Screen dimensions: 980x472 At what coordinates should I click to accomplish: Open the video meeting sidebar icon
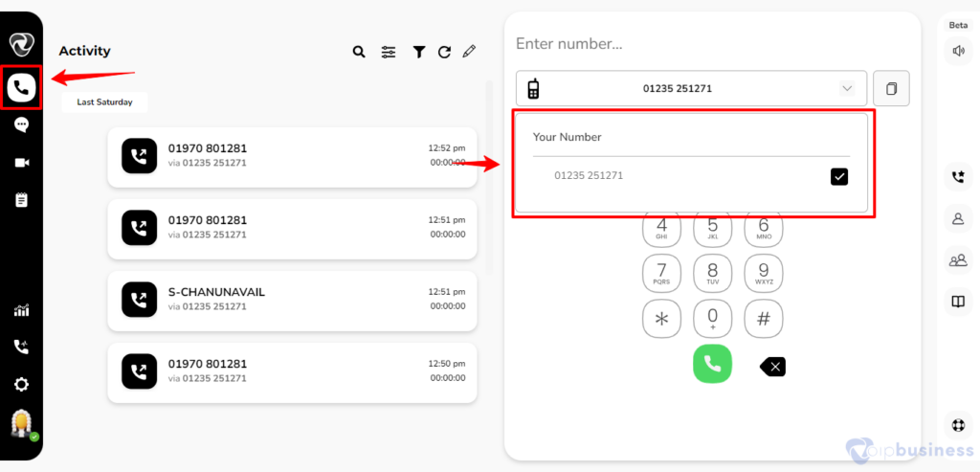[22, 163]
